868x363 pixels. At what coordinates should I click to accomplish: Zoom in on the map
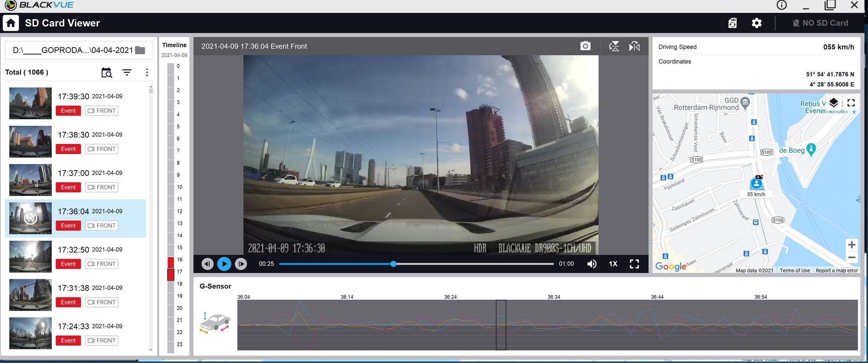click(852, 245)
